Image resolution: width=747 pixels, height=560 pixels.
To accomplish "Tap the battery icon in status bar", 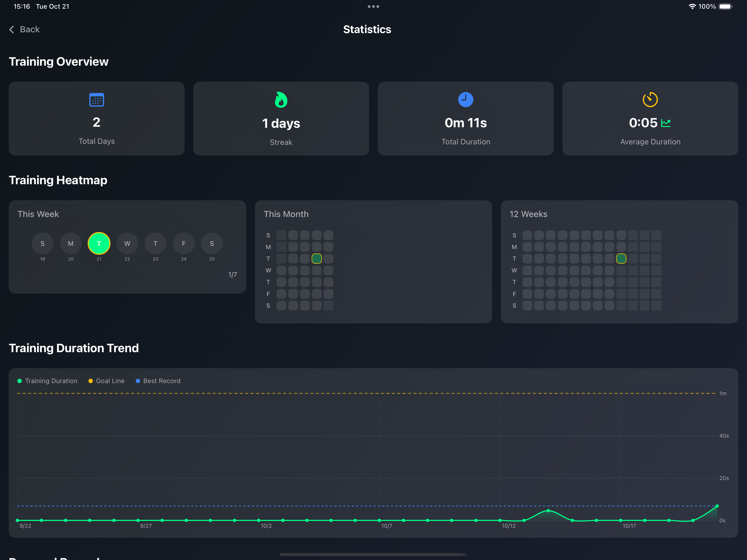I will [x=725, y=7].
